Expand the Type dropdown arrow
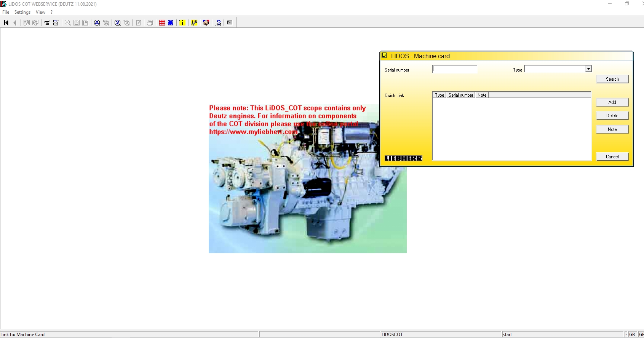The width and height of the screenshot is (644, 338). (588, 69)
